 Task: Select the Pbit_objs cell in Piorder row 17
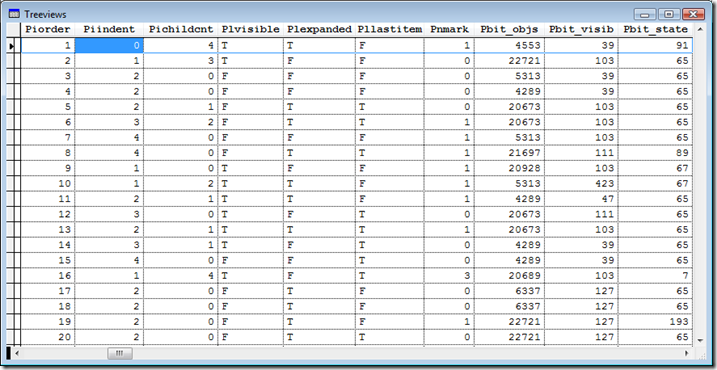pyautogui.click(x=509, y=291)
